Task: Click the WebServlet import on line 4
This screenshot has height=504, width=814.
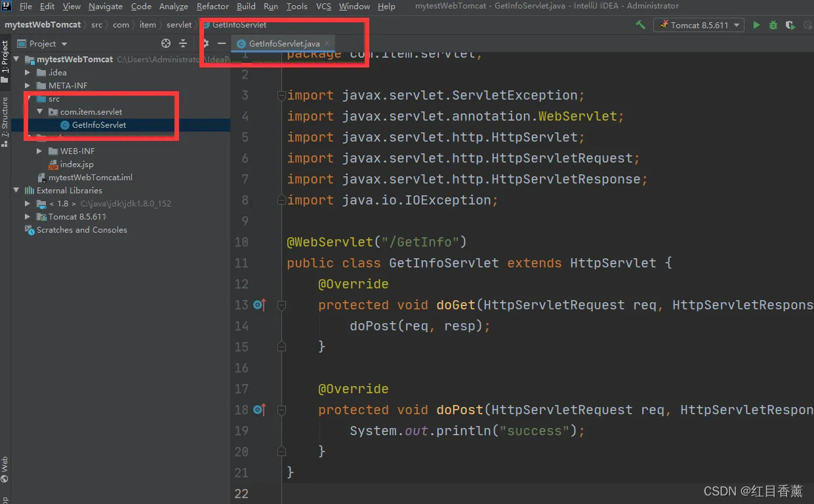Action: point(577,116)
